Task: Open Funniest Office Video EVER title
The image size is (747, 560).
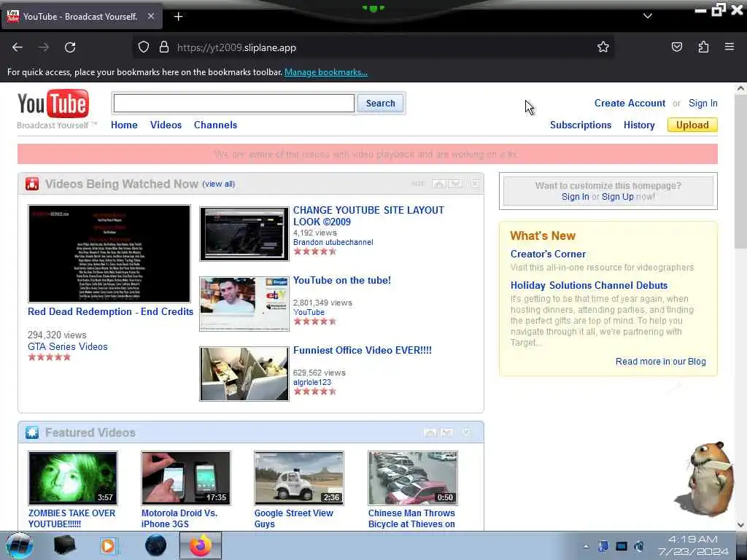Action: pos(362,350)
